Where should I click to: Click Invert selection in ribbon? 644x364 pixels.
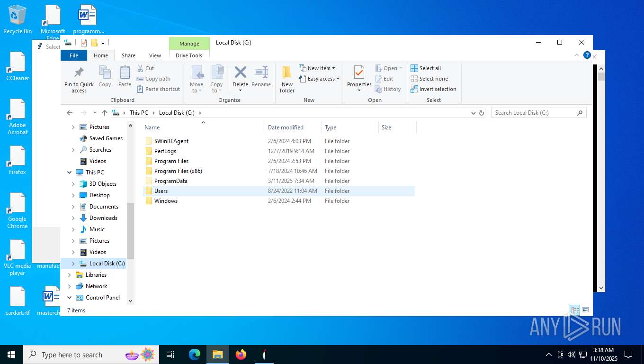click(x=433, y=89)
